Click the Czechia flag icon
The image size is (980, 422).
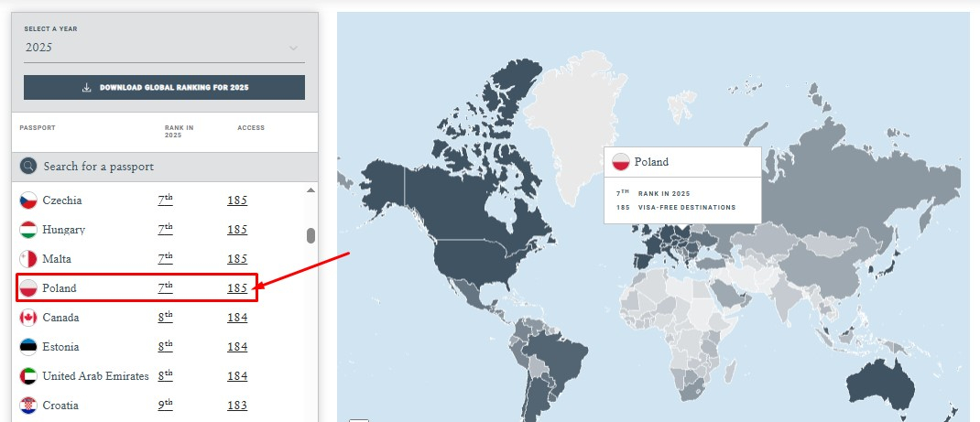pyautogui.click(x=28, y=200)
